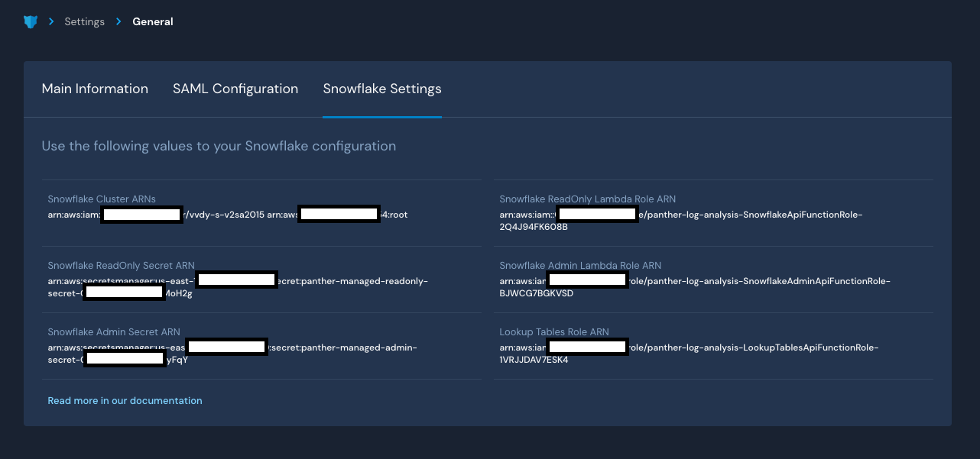
Task: Click the chevron right after the Panther logo
Action: point(49,21)
